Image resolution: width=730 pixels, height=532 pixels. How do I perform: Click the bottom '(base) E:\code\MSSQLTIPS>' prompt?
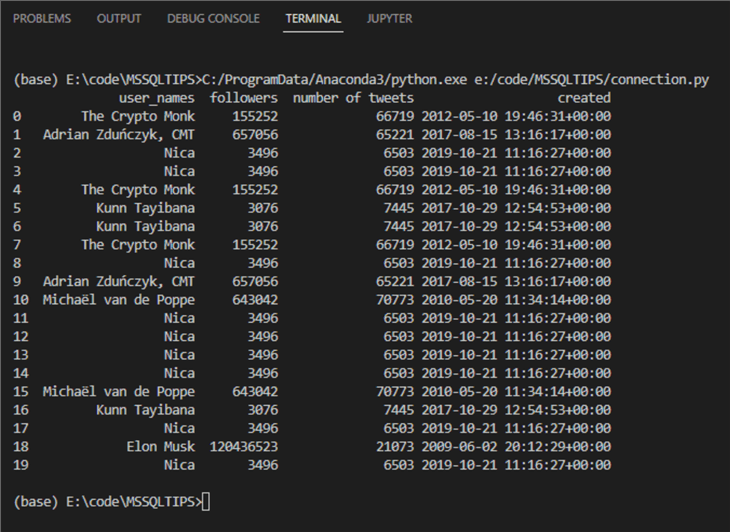click(108, 502)
